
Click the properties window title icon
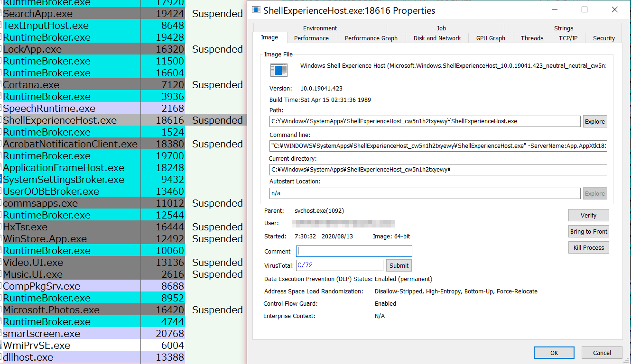(x=256, y=10)
